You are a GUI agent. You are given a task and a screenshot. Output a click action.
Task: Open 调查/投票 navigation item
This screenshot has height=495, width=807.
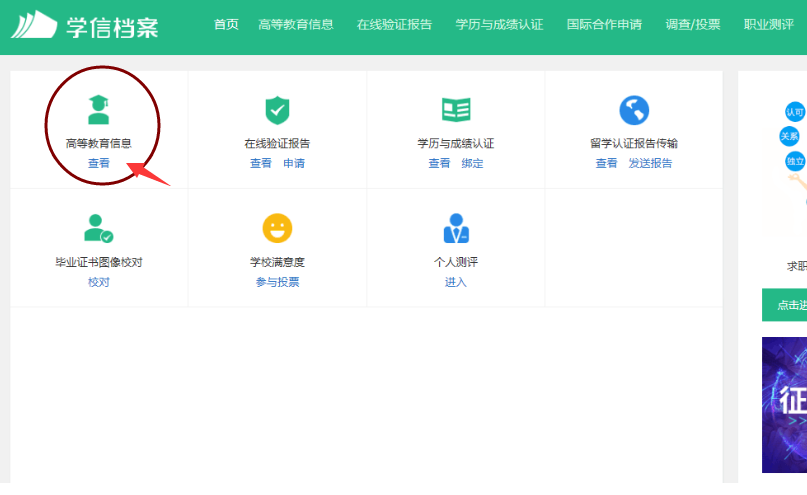click(x=692, y=25)
